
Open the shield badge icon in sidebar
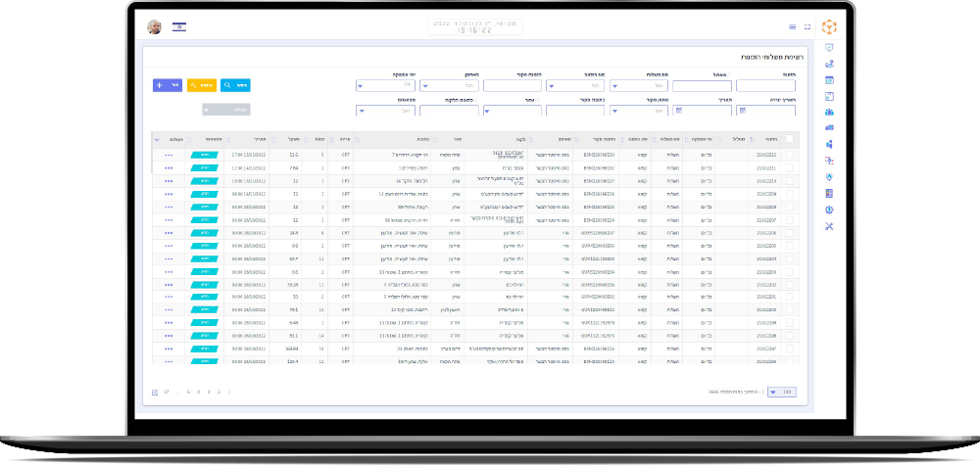click(x=829, y=177)
